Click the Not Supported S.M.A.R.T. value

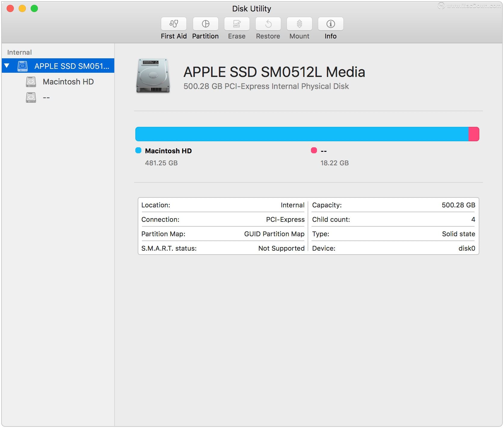tap(281, 248)
